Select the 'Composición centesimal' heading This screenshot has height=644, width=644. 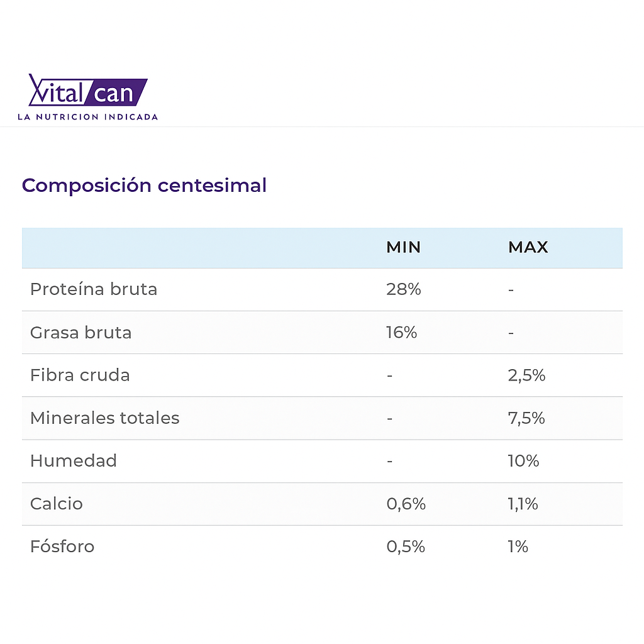[144, 186]
